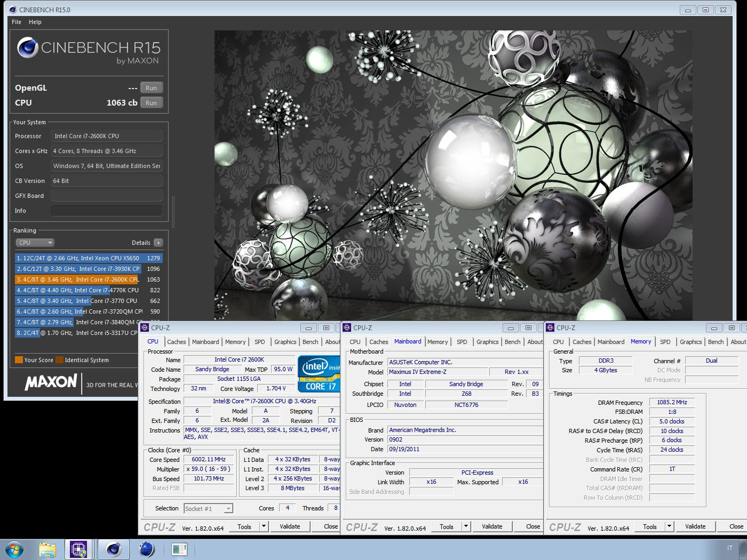Click into the Info text field
Screen dimensions: 747x560
[106, 211]
